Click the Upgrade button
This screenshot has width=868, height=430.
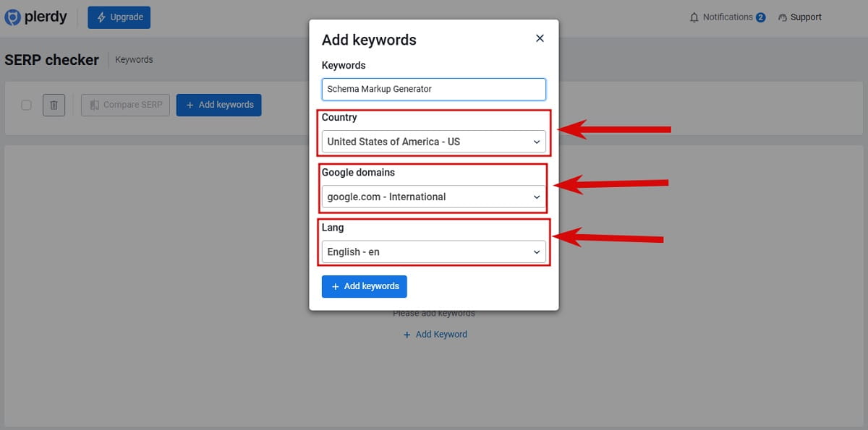tap(119, 17)
